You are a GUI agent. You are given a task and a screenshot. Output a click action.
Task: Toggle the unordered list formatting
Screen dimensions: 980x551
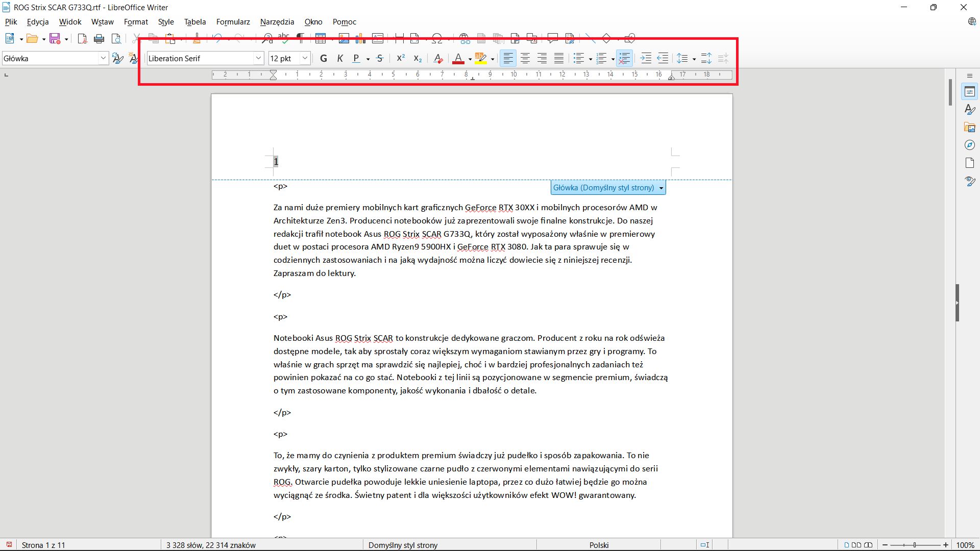(579, 58)
